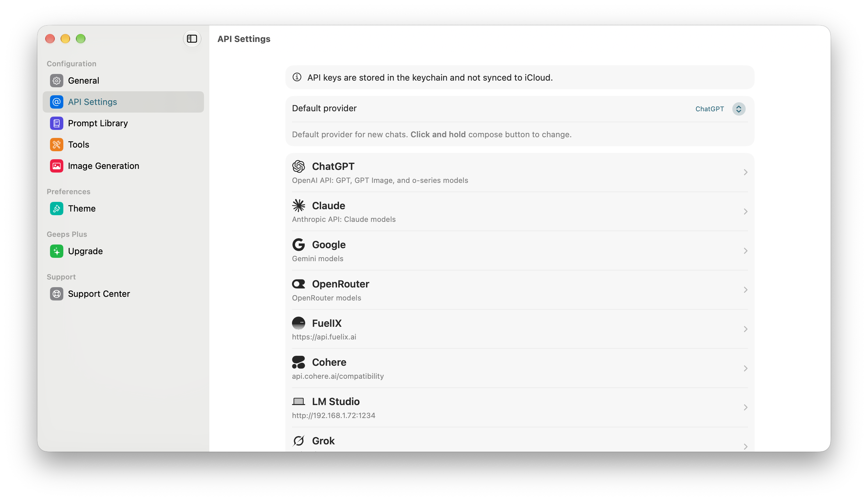Open the Tools wrench icon

(x=56, y=145)
